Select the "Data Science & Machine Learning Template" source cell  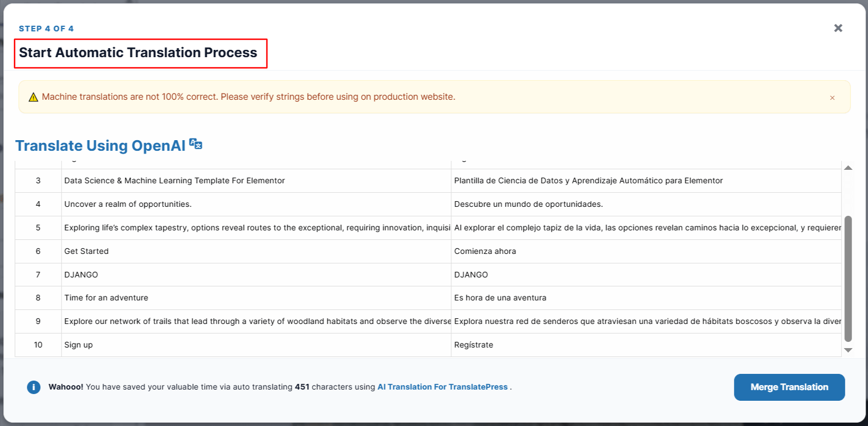click(x=174, y=180)
